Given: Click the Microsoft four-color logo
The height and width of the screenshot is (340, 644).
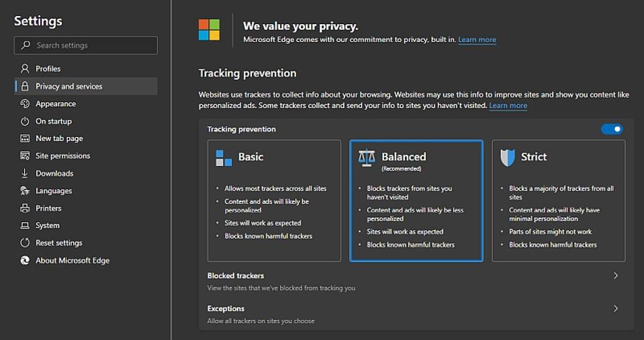Looking at the screenshot, I should 209,30.
